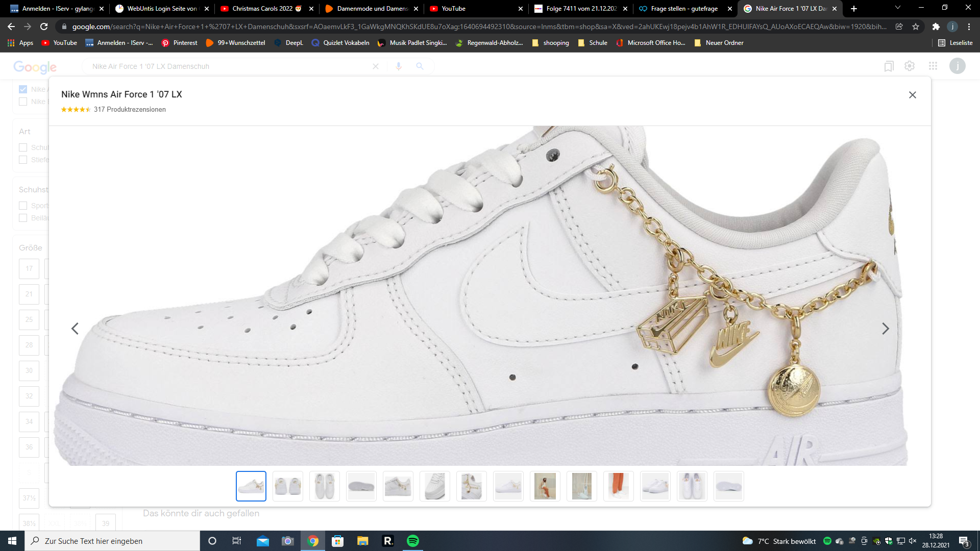Mute audio via the volume icon in the system tray
980x551 pixels.
(x=912, y=541)
